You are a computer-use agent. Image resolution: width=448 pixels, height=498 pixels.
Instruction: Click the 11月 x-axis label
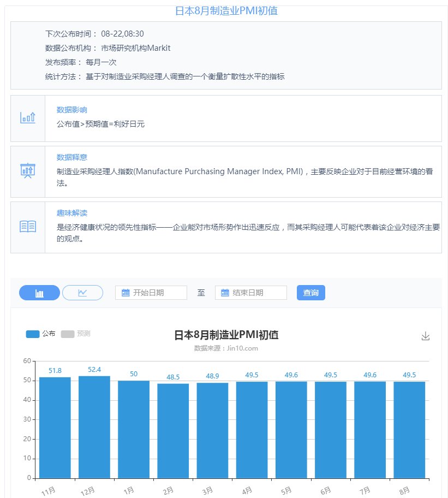[x=48, y=491]
